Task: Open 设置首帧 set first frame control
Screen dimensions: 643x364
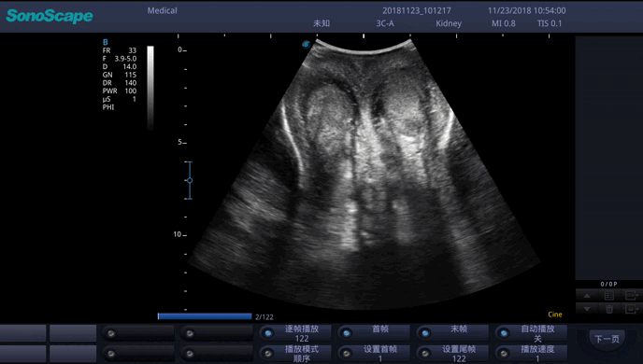Action: point(374,354)
